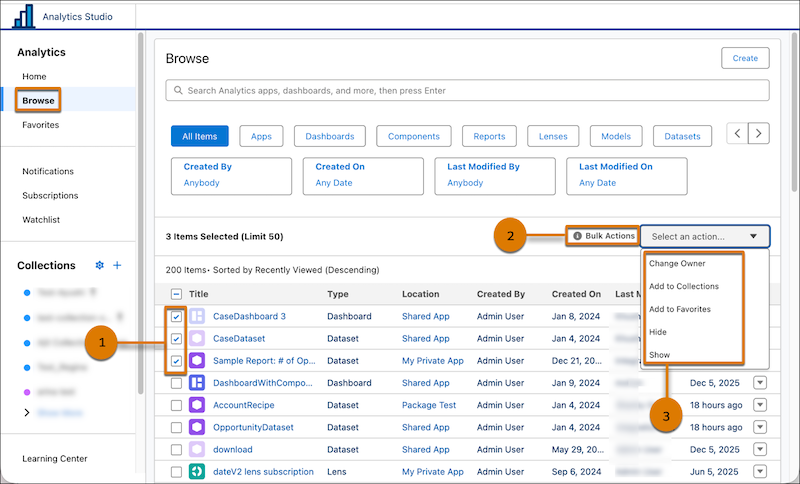Click the DashboardWithCompo dashboard icon
The image size is (800, 484).
[197, 383]
